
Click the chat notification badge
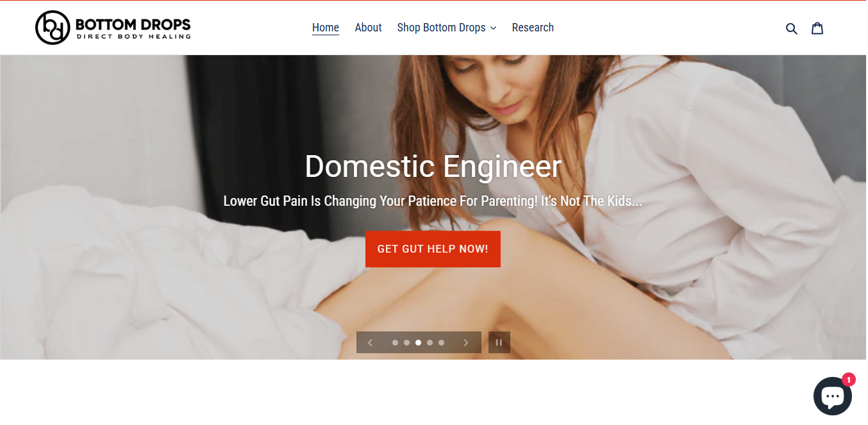pos(848,379)
